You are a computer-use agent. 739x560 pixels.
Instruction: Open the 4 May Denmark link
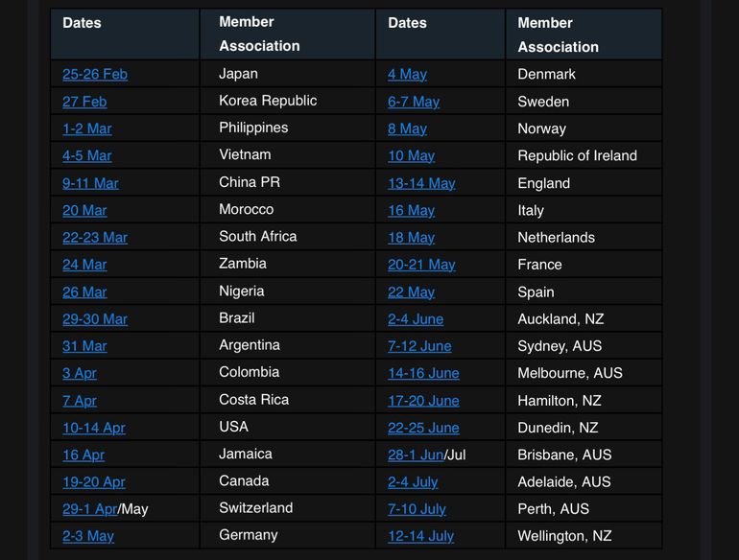407,74
